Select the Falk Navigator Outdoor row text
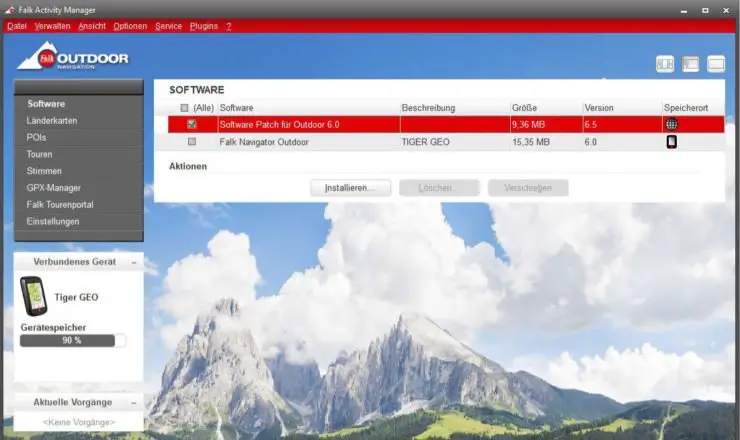Screen dimensions: 740x440 point(264,142)
